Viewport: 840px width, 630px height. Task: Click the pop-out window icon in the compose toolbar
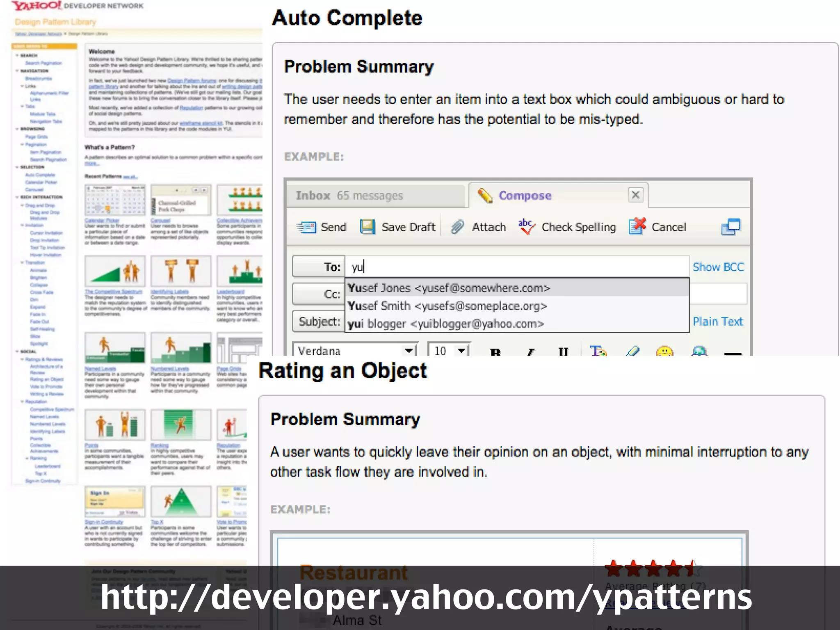point(731,227)
